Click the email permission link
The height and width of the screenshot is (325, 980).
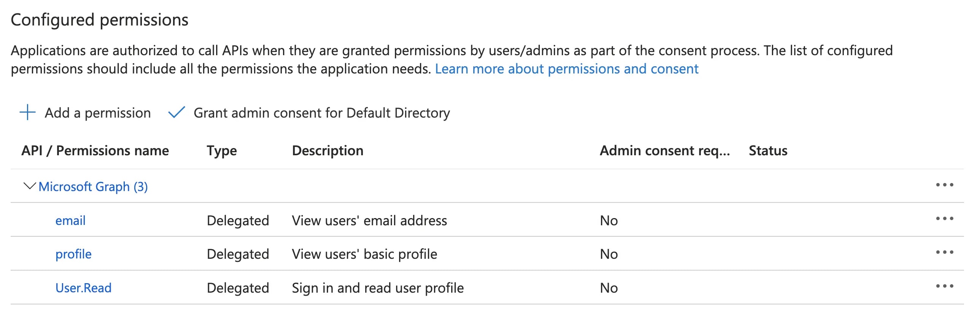click(x=70, y=221)
